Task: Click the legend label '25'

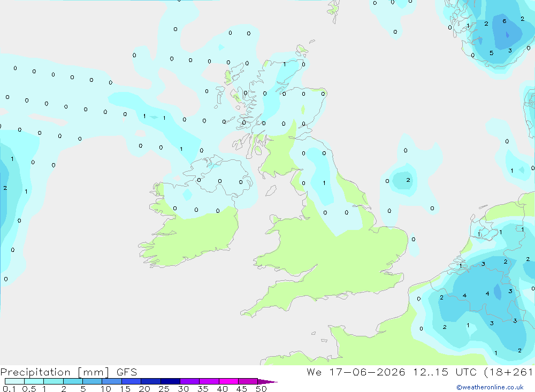Action: (164, 389)
